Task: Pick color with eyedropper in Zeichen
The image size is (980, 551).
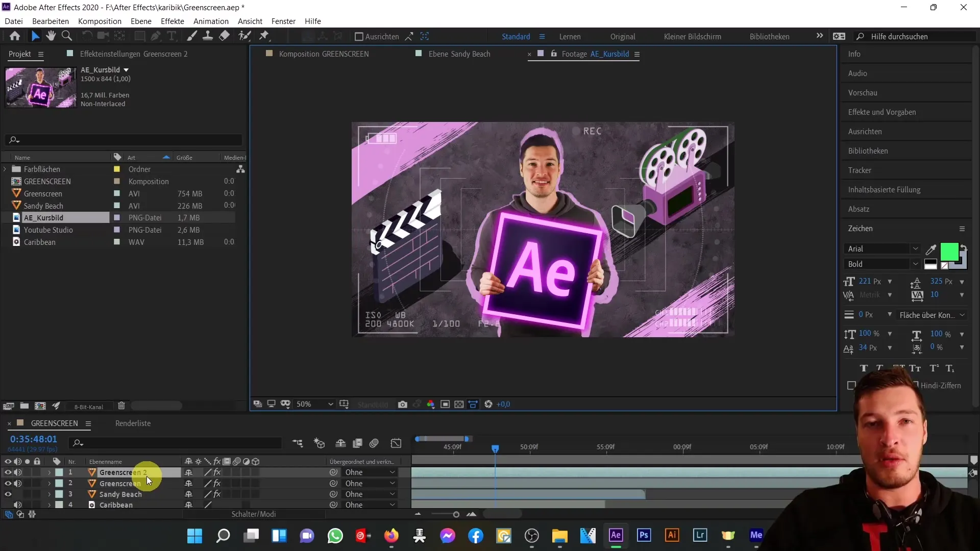Action: pos(931,249)
